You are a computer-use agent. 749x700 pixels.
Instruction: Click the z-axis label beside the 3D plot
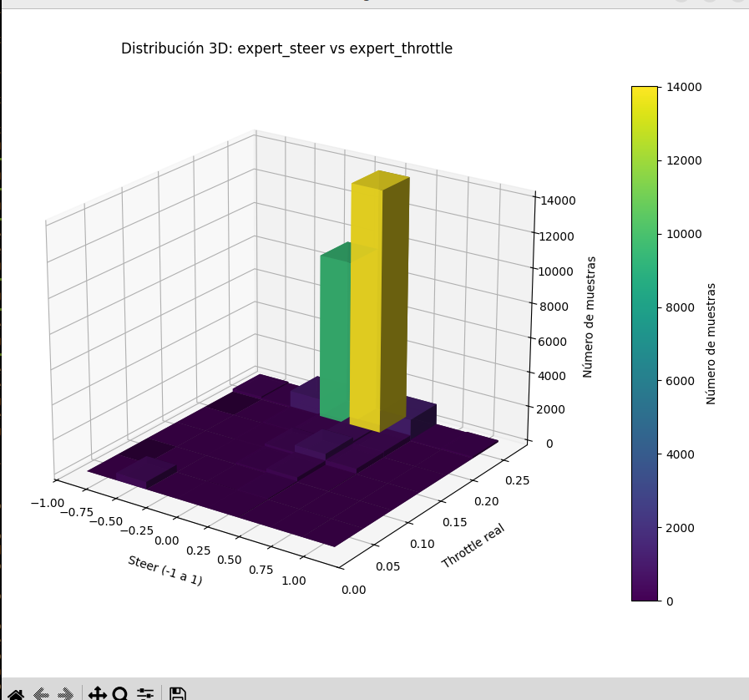589,317
